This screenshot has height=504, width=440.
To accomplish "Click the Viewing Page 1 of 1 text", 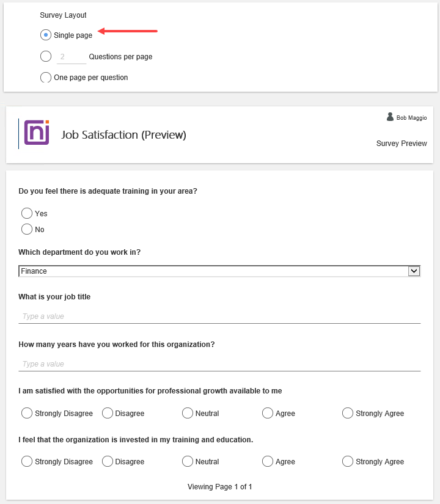I will [220, 486].
